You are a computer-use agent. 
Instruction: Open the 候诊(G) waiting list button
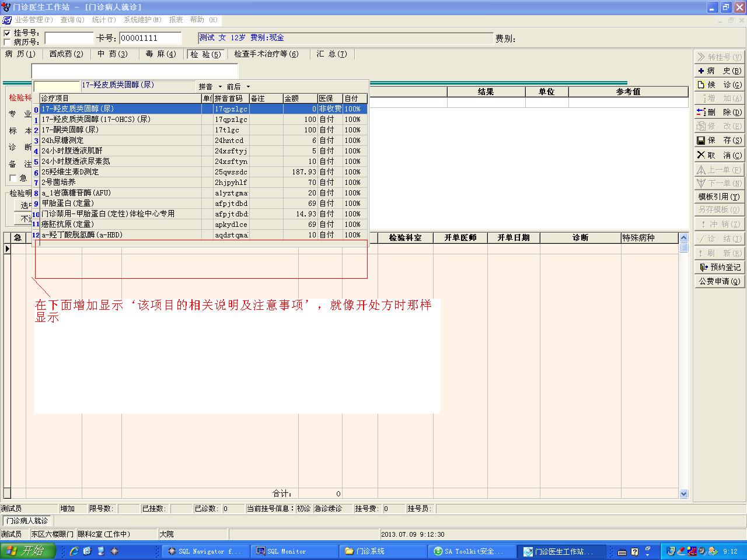[719, 85]
